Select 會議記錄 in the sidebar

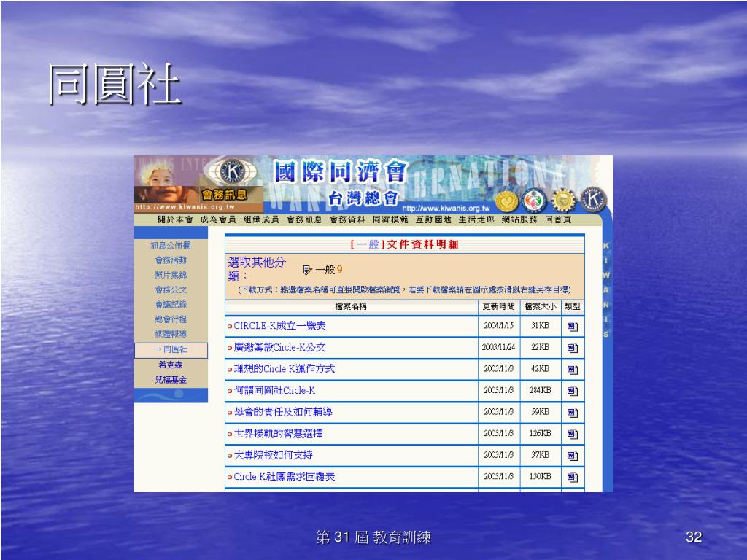pyautogui.click(x=171, y=304)
